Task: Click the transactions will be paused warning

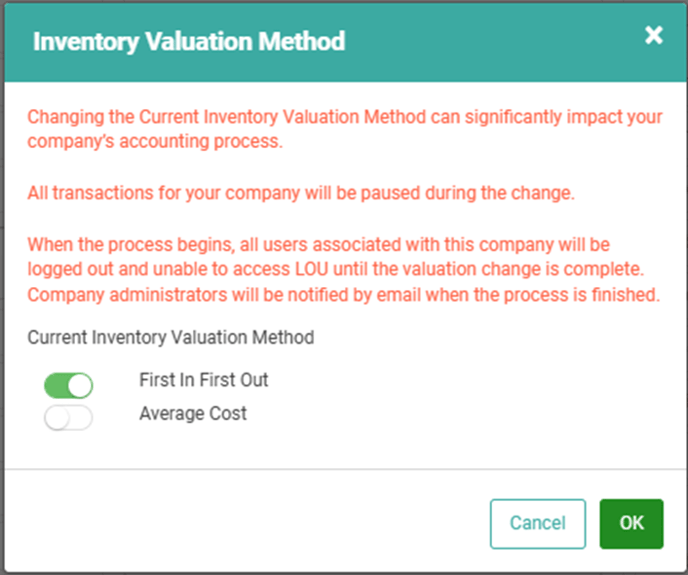Action: pyautogui.click(x=301, y=193)
